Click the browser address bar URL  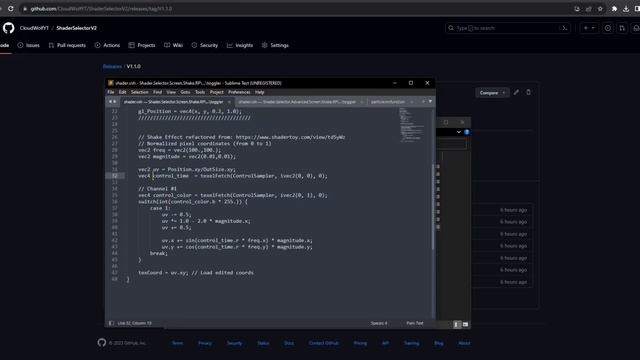(101, 9)
